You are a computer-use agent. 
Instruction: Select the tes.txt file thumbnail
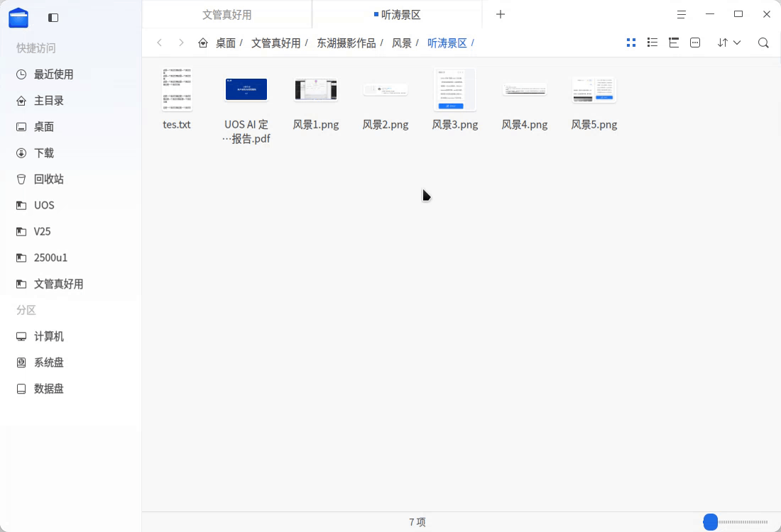coord(177,89)
